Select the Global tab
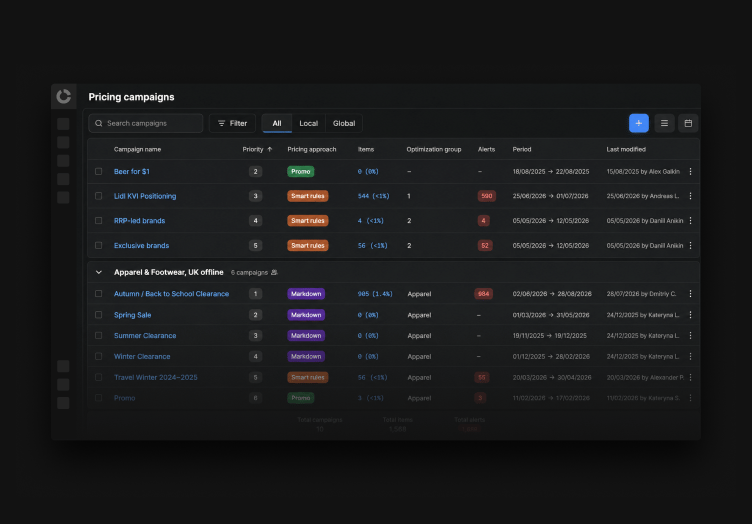Image resolution: width=752 pixels, height=524 pixels. pos(344,123)
